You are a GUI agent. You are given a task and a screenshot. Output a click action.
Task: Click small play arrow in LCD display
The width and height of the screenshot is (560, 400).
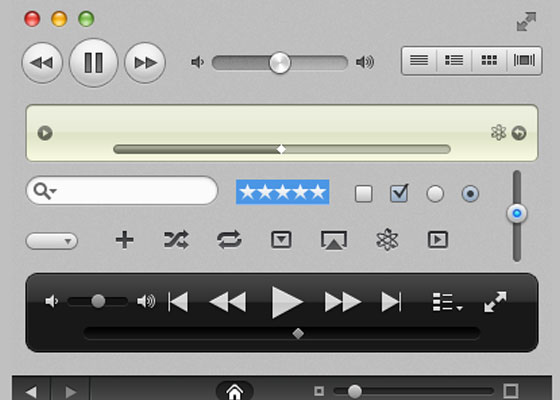point(45,133)
